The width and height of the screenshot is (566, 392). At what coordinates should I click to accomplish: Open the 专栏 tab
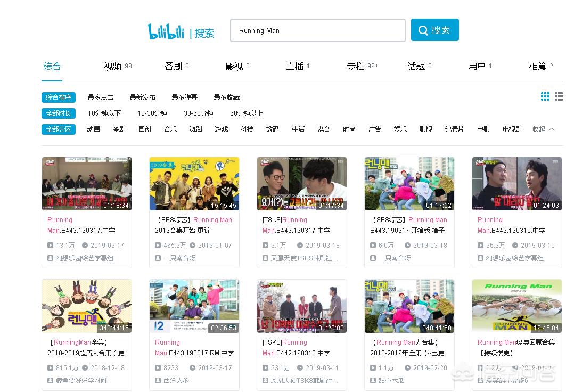point(363,67)
